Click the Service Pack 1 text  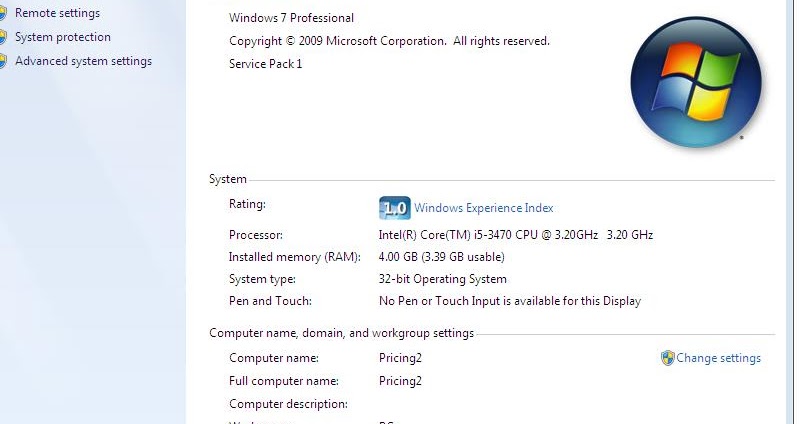[265, 64]
